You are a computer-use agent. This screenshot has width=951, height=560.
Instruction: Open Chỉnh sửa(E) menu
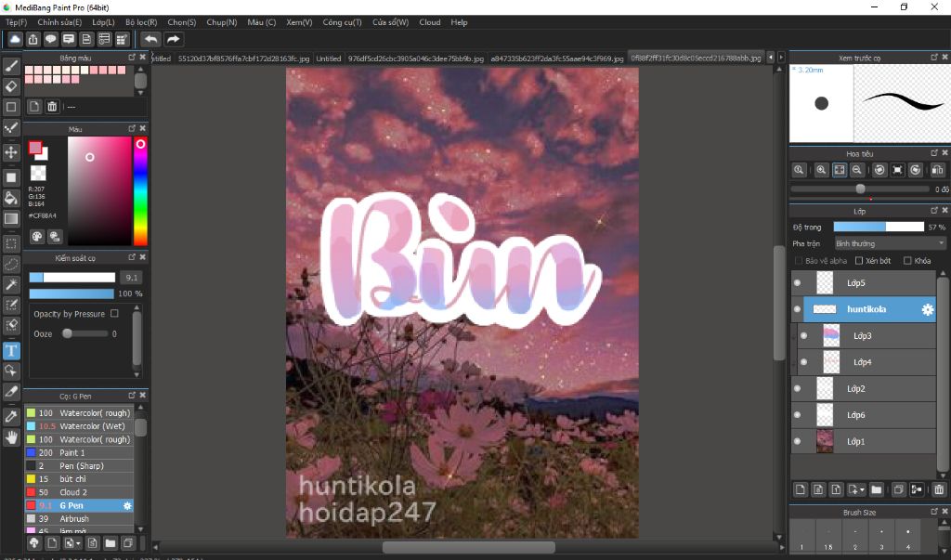click(59, 22)
